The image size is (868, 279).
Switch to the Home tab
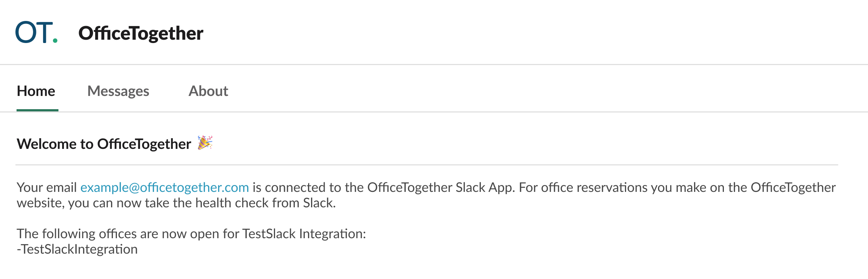pos(36,91)
